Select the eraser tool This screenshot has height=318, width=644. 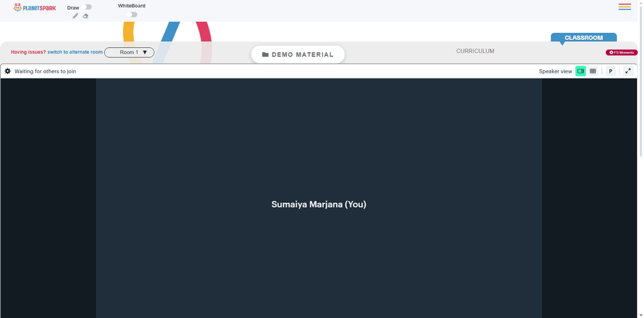click(x=86, y=16)
